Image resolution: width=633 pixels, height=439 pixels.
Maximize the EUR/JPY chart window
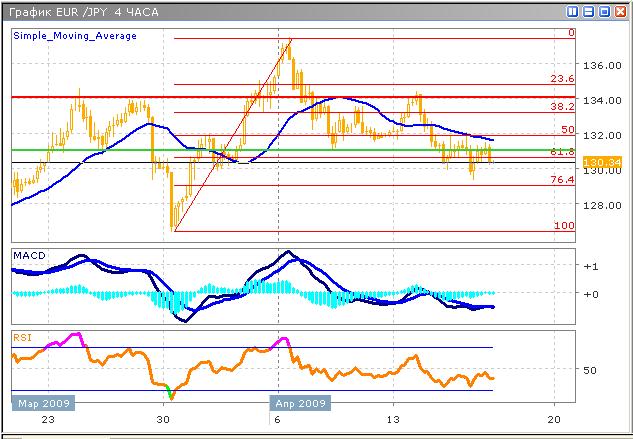[x=605, y=11]
